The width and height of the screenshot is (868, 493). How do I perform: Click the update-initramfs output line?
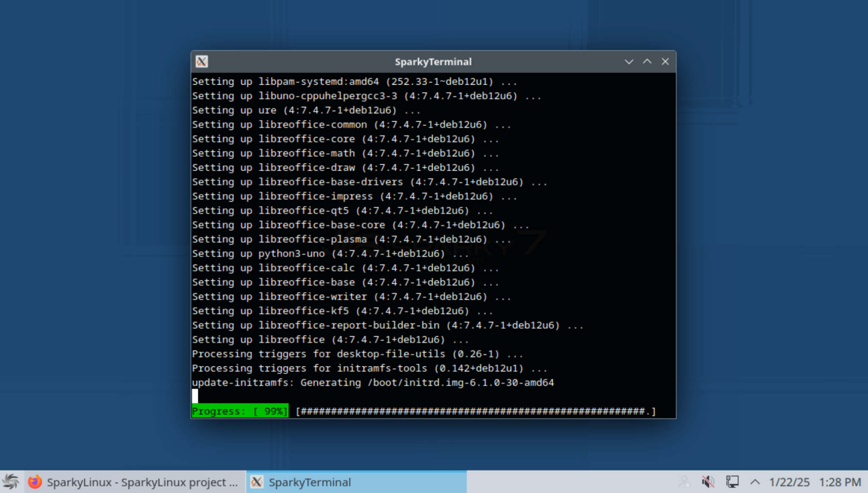coord(373,382)
